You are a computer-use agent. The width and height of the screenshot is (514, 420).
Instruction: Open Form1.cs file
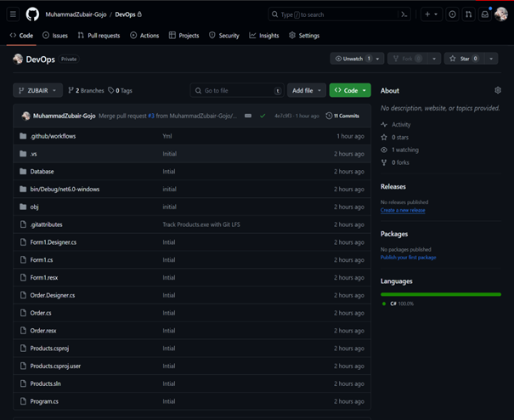pos(42,260)
